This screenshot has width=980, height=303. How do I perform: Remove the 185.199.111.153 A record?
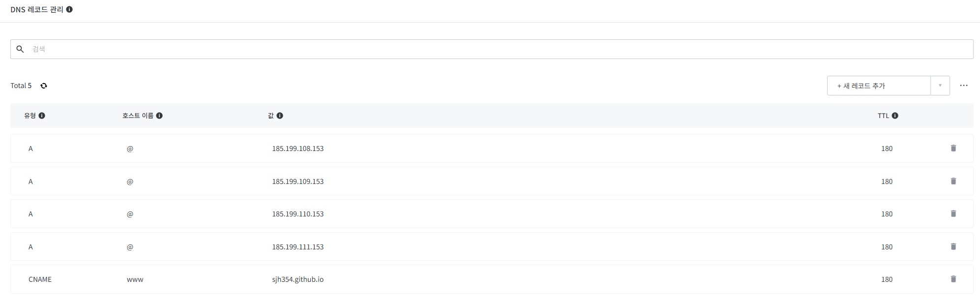953,246
